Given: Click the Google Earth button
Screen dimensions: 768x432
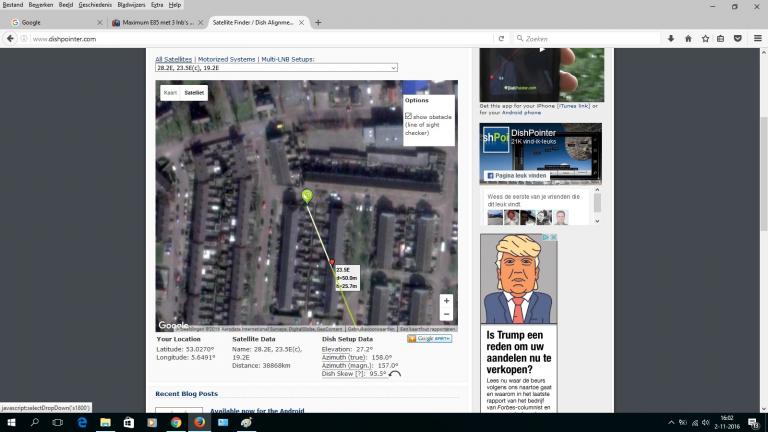Looking at the screenshot, I should click(429, 339).
